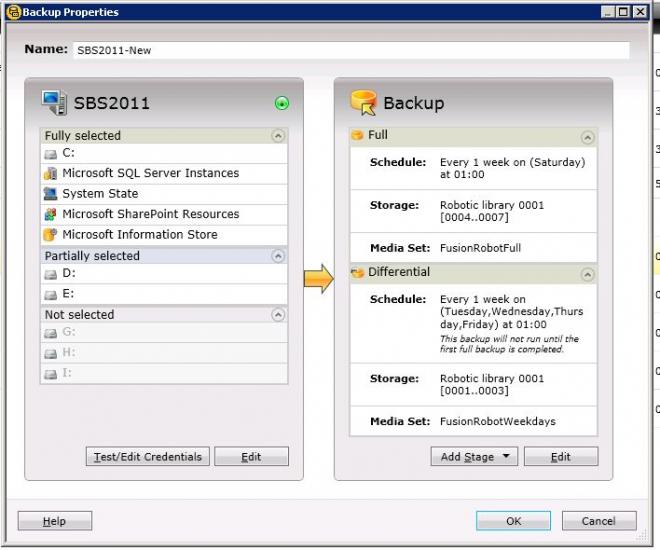Viewport: 660px width, 550px height.
Task: Click Differential schedule 'Tuesday,Wednesday,Thursday,Friday' text
Action: [x=511, y=312]
